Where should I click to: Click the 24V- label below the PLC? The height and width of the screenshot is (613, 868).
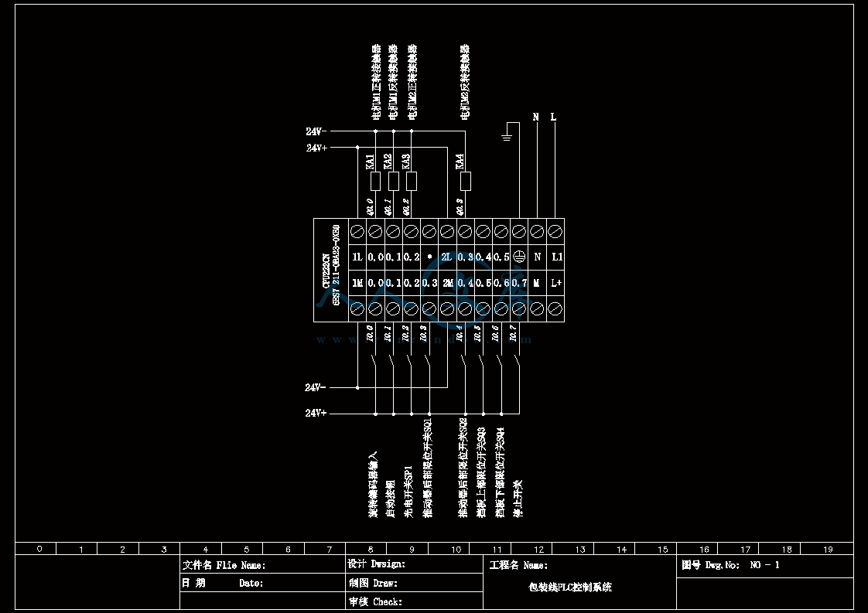316,387
